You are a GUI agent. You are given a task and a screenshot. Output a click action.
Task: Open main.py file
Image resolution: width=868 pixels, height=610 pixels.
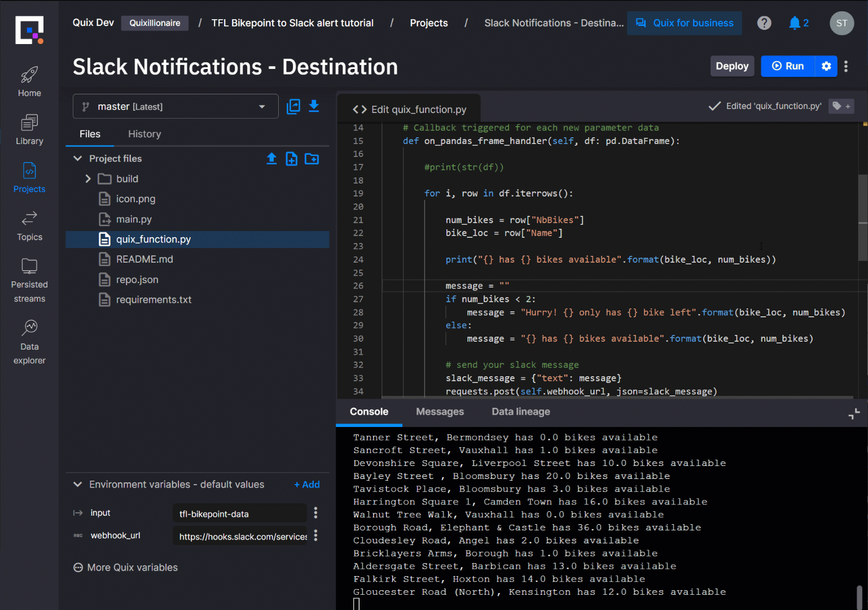(134, 219)
